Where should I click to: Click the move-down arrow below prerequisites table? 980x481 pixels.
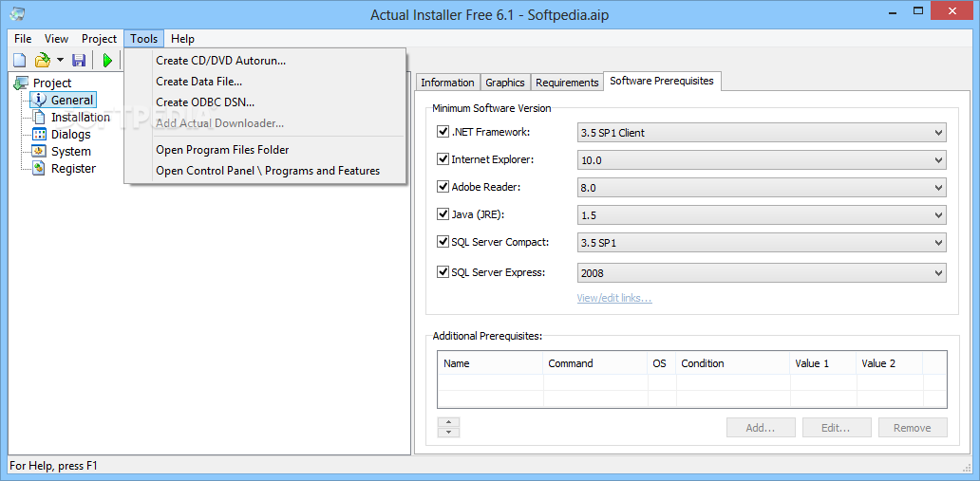coord(449,433)
